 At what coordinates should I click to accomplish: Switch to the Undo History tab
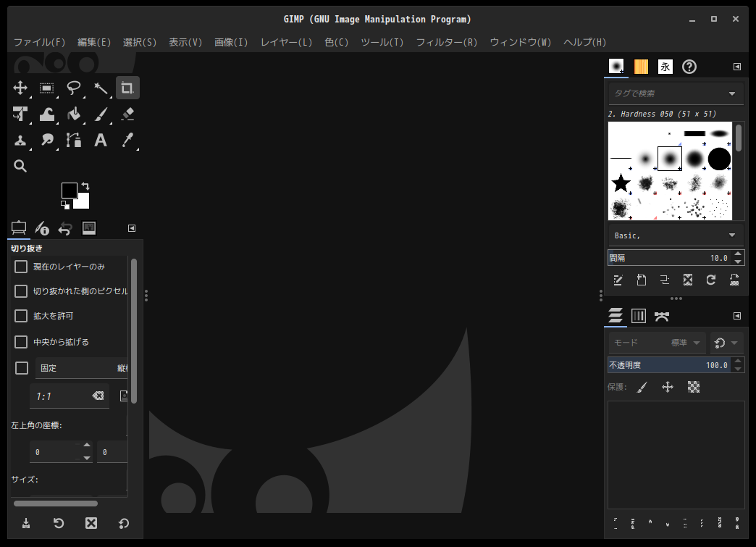coord(65,227)
